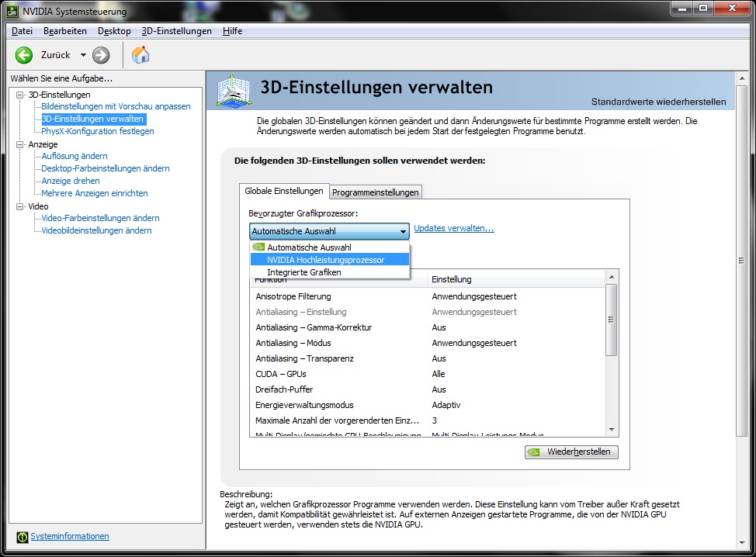The height and width of the screenshot is (557, 756).
Task: Minimize the NVIDIA Systemsteuerung window
Action: 682,9
